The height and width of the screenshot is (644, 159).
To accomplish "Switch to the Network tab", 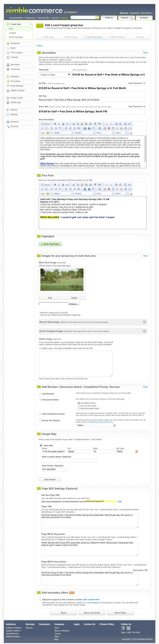I will pyautogui.click(x=125, y=18).
